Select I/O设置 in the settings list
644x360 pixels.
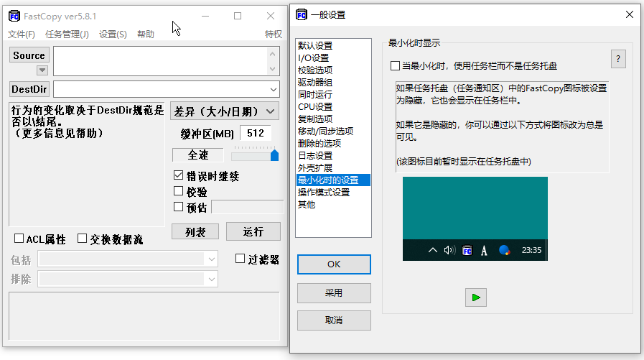pos(333,58)
